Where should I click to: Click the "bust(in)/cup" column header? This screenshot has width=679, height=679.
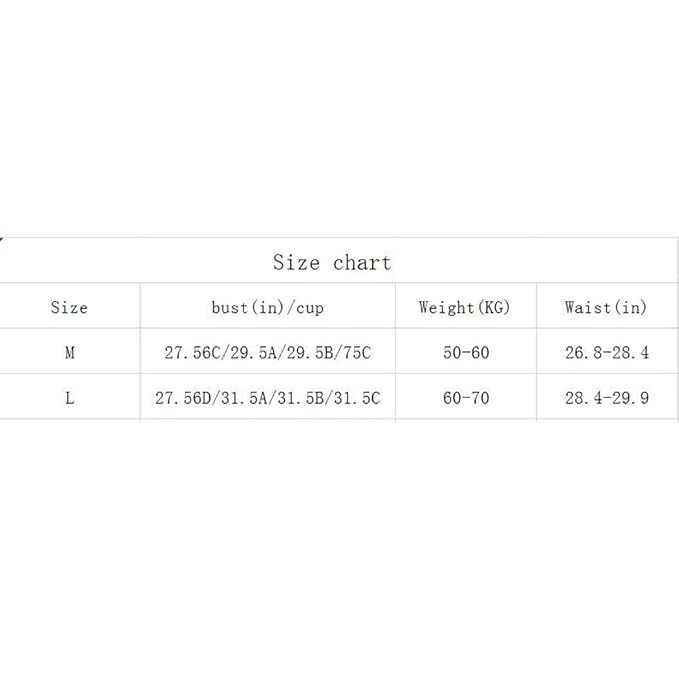[267, 308]
